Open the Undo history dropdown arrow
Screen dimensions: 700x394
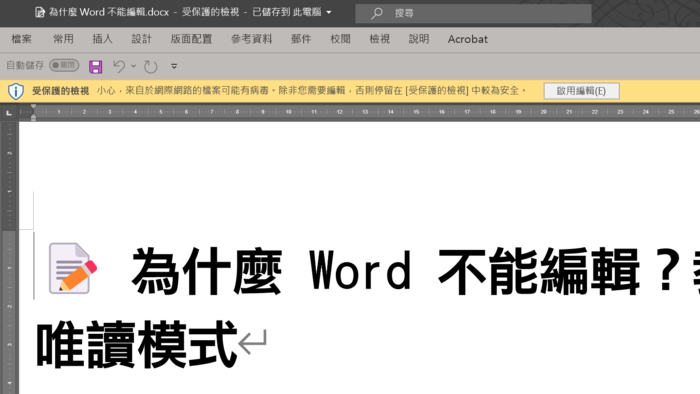coord(133,66)
